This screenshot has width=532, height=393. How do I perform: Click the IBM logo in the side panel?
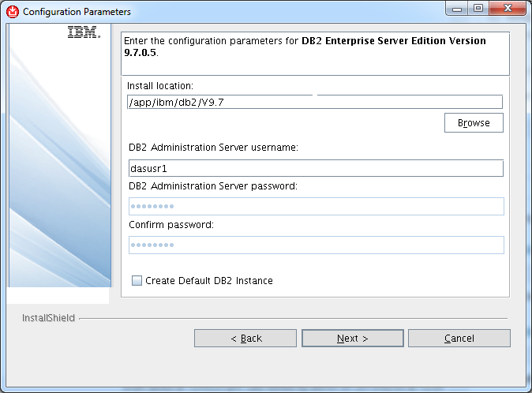(x=84, y=32)
